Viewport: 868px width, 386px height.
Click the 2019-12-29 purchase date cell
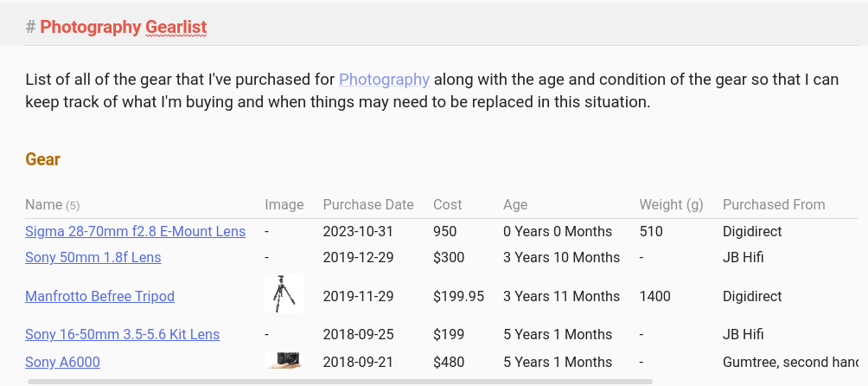pyautogui.click(x=358, y=258)
